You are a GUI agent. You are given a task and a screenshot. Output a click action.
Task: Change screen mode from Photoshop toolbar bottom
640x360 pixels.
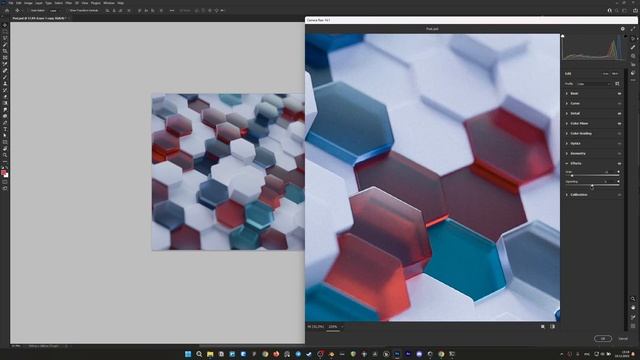[5, 189]
